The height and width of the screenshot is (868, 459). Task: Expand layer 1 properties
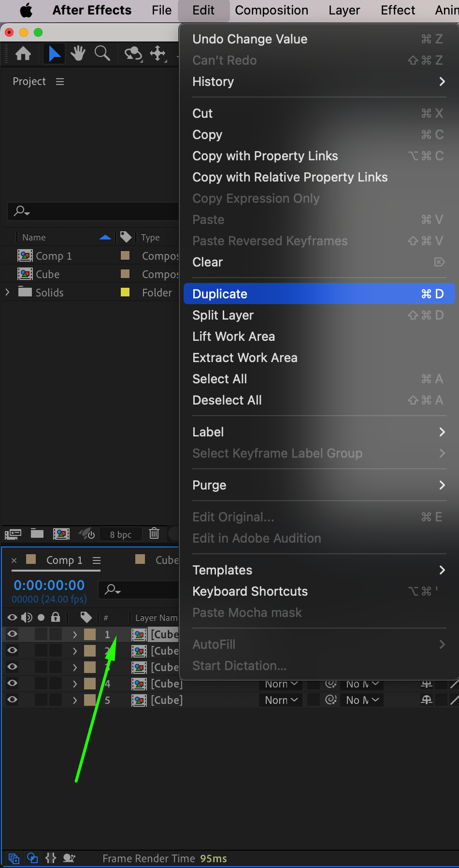(75, 634)
